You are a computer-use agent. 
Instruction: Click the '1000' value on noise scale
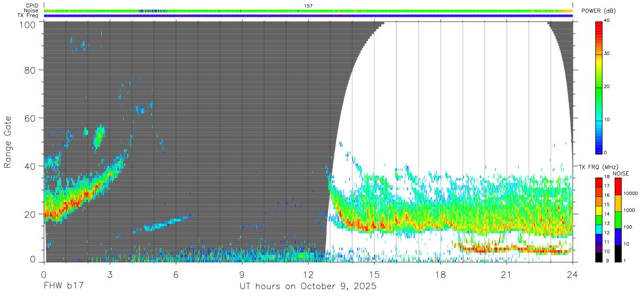[x=629, y=210]
